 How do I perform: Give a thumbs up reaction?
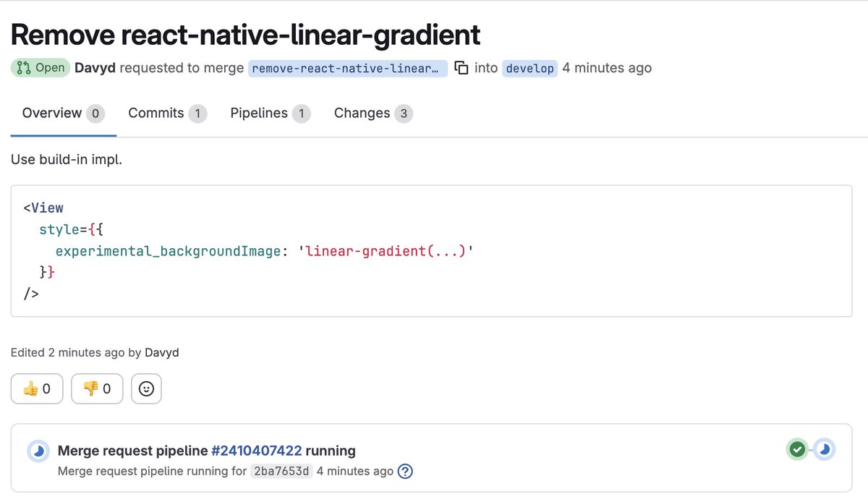pos(37,388)
